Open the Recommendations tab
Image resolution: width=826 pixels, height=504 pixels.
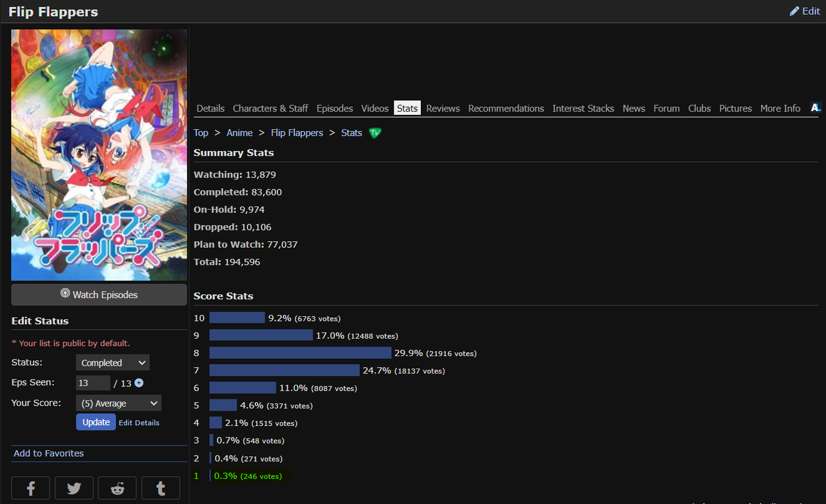click(x=506, y=108)
